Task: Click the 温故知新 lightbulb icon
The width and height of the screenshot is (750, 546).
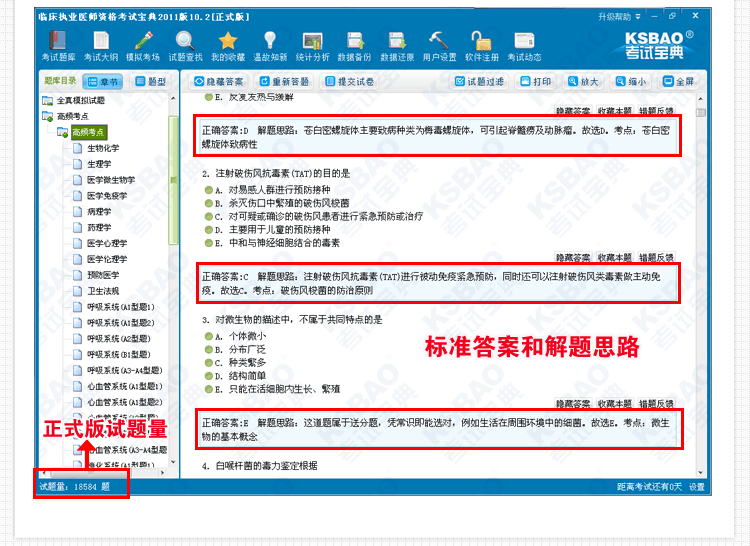Action: [x=270, y=46]
